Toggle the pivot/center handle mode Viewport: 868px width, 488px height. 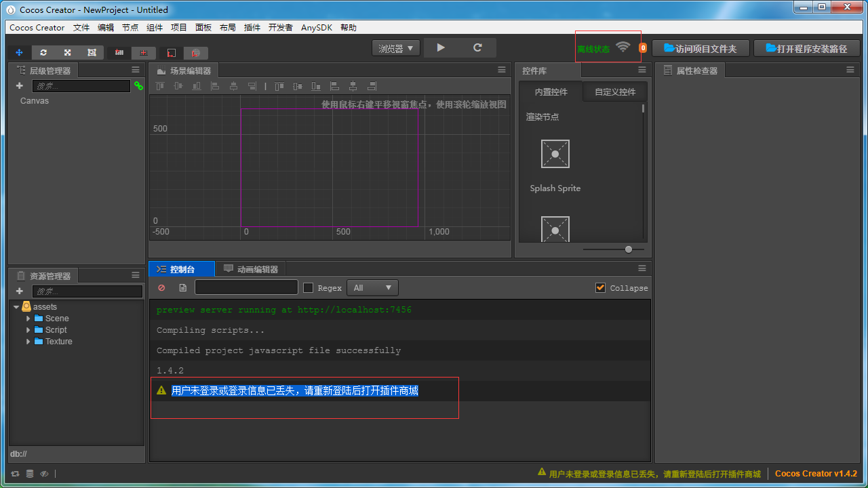[x=119, y=52]
